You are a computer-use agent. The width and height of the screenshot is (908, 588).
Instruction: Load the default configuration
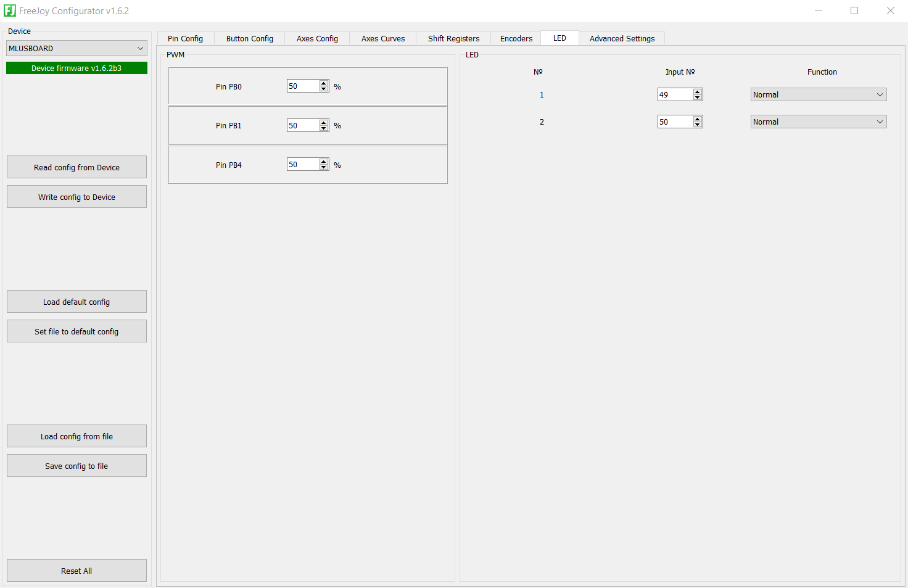[76, 301]
